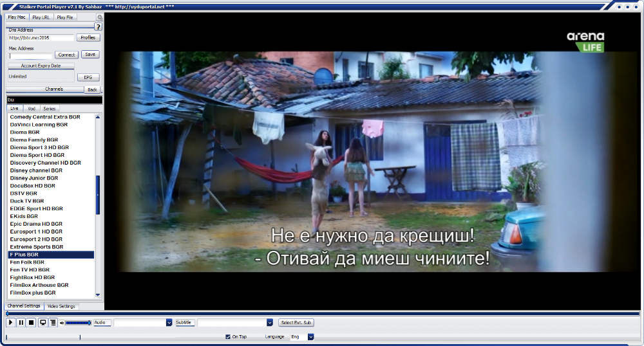
Task: Select channel 'Disney channel BGR'
Action: 36,170
